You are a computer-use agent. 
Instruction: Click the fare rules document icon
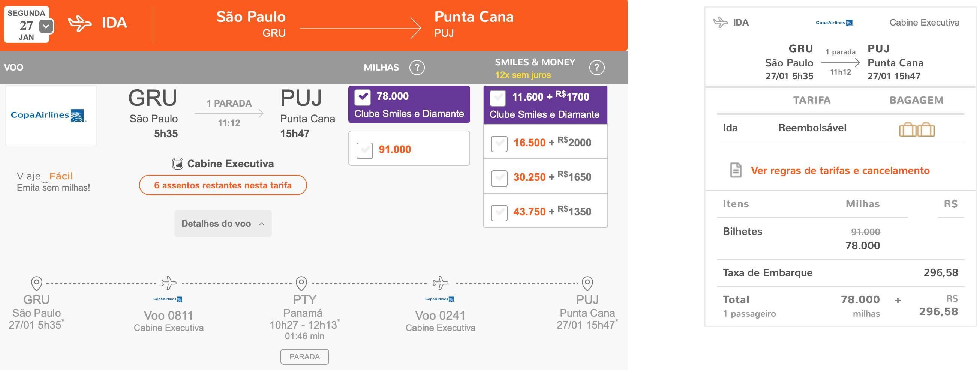[736, 170]
